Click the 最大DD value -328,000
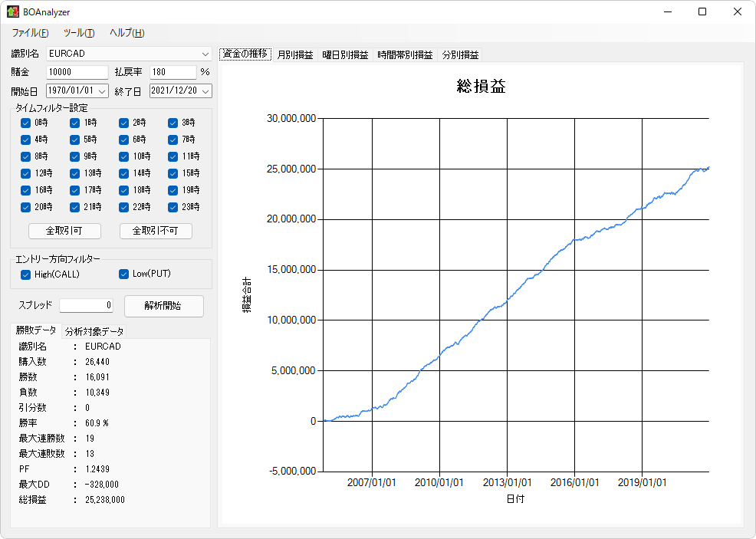Image resolution: width=756 pixels, height=539 pixels. [102, 485]
